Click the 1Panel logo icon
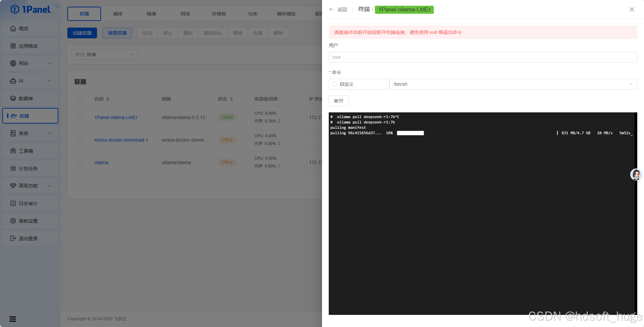 point(15,9)
